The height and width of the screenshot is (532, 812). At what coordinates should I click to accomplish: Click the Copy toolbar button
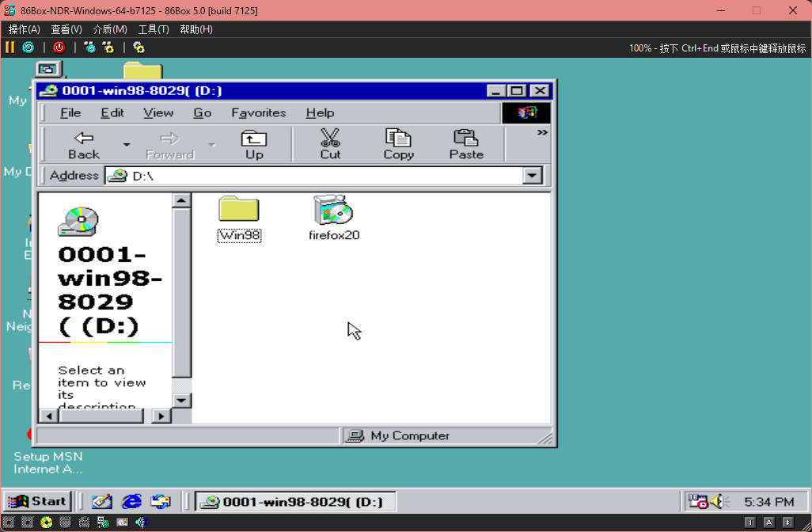click(x=398, y=145)
